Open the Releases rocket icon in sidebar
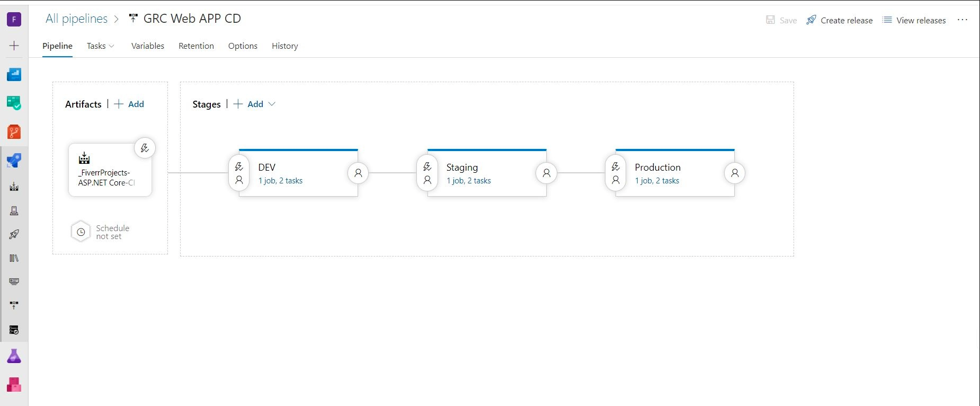The width and height of the screenshot is (980, 406). coord(14,234)
